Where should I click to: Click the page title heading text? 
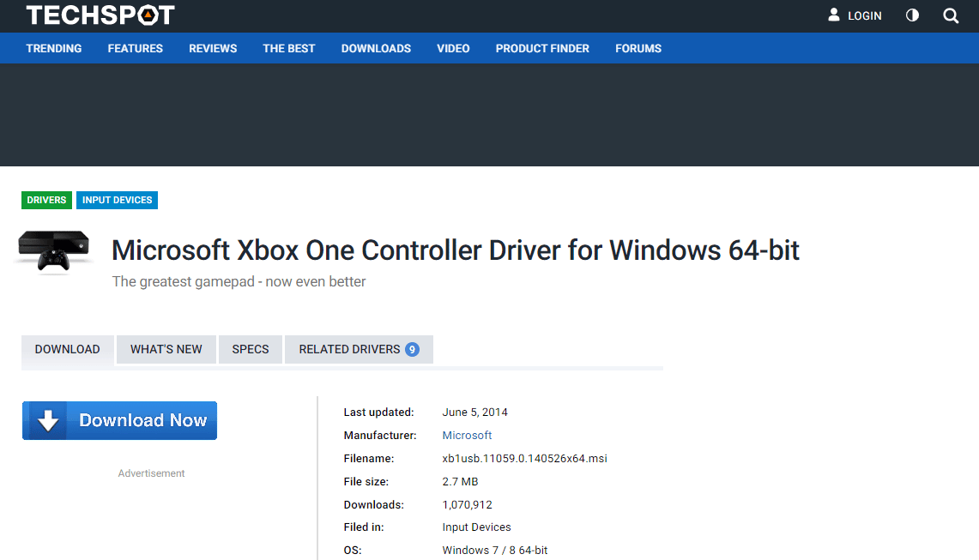coord(455,250)
